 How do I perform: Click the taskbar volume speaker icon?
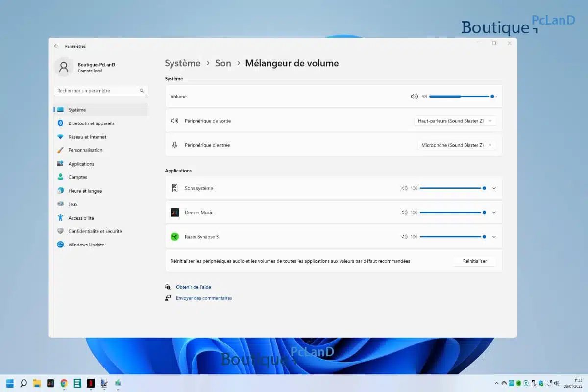(x=556, y=383)
